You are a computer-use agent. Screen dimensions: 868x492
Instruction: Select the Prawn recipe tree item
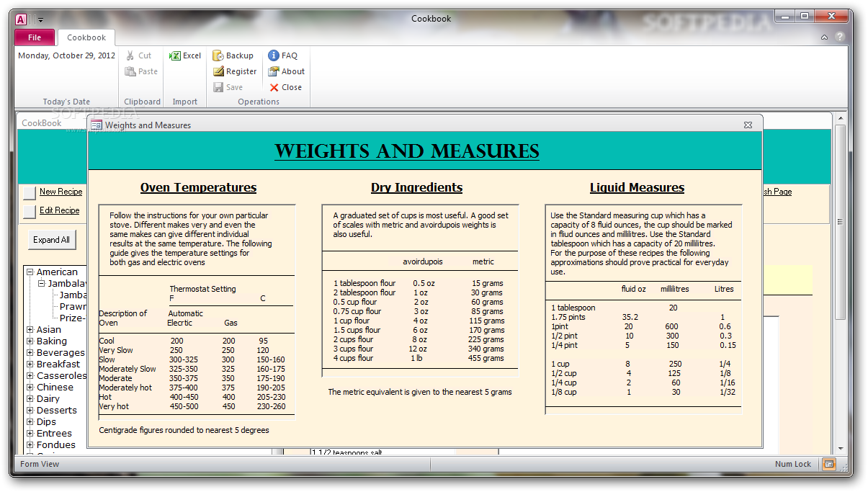[x=73, y=307]
